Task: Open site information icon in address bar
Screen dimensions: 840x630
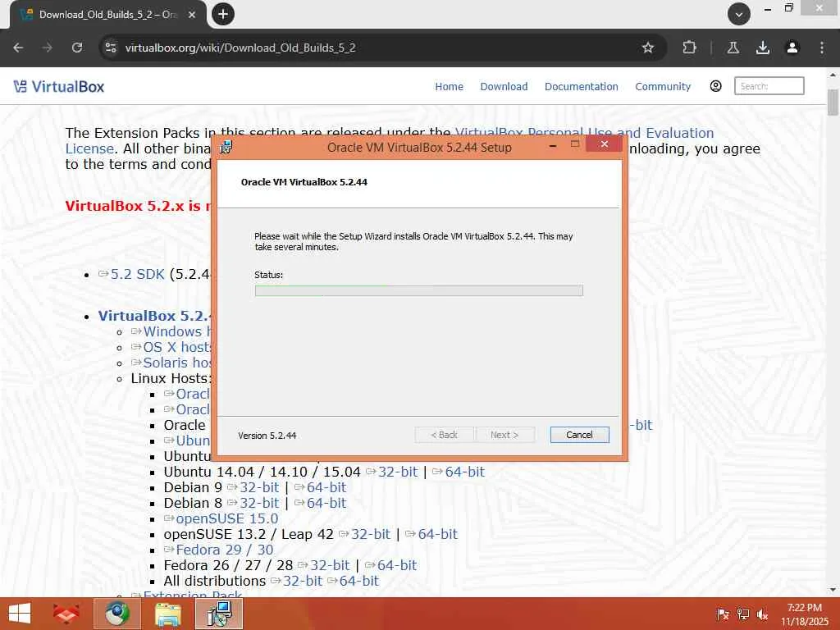Action: click(x=111, y=48)
